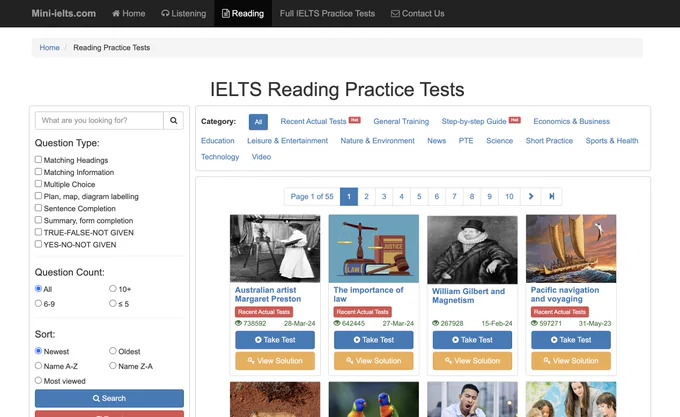Open the Margaret Preston artist thumbnail
Viewport: 680px width, 417px height.
click(x=275, y=248)
